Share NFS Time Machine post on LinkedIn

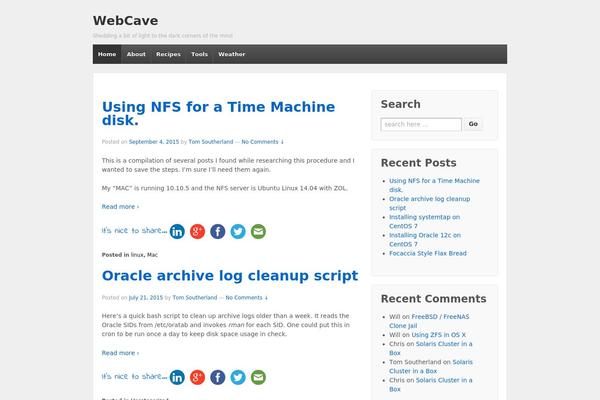(x=177, y=232)
